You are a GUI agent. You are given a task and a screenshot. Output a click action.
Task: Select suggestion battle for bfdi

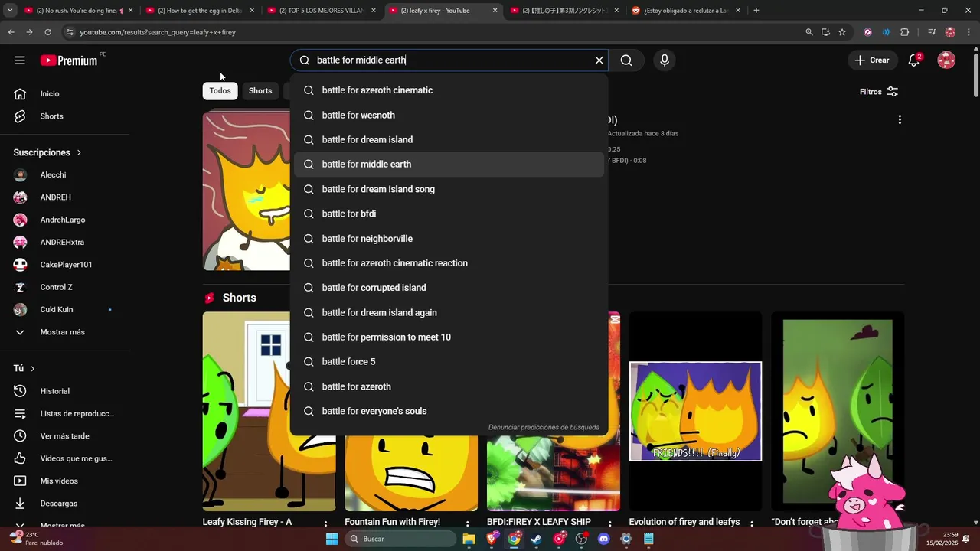click(x=449, y=214)
